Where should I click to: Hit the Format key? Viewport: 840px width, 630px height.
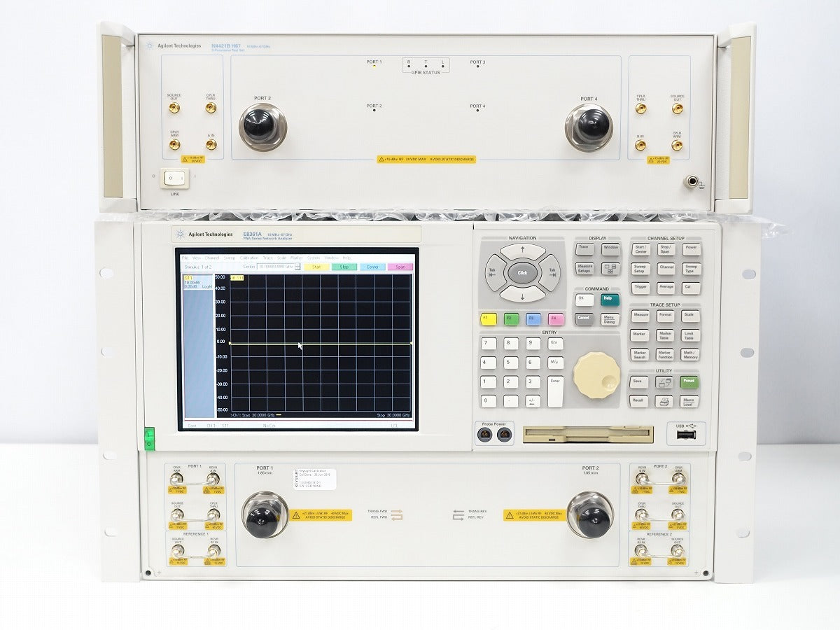click(665, 316)
